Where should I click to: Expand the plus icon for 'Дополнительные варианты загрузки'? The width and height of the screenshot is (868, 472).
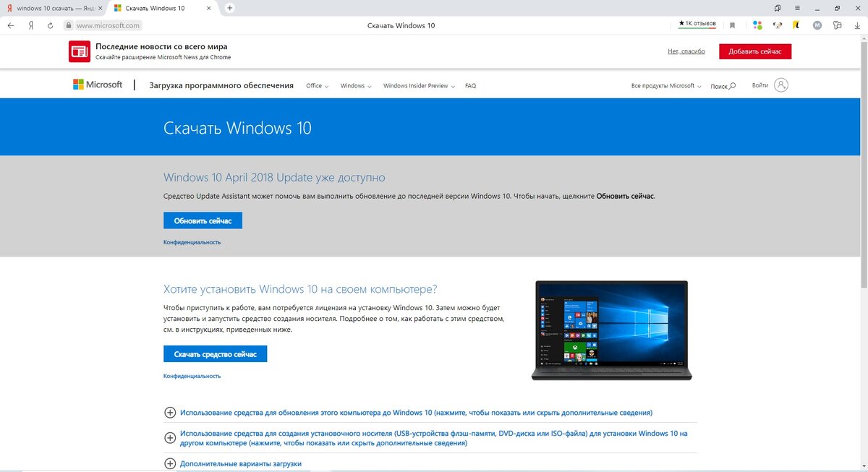point(170,463)
